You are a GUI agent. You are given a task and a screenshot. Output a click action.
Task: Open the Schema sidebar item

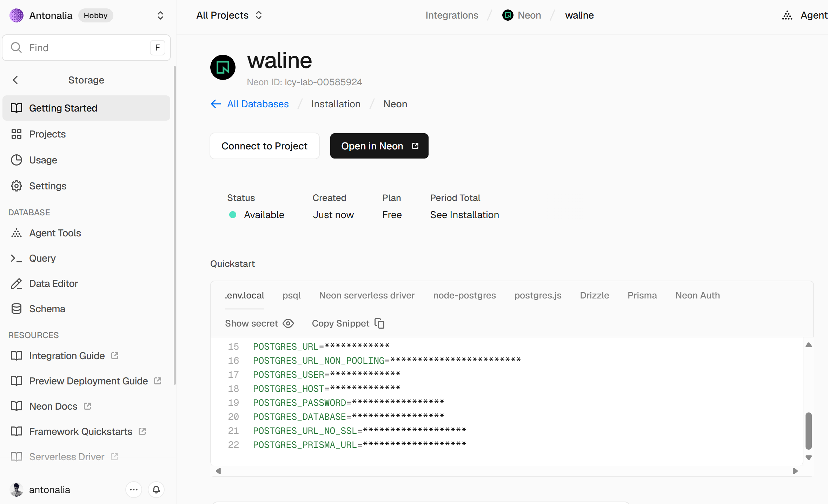[x=86, y=309]
